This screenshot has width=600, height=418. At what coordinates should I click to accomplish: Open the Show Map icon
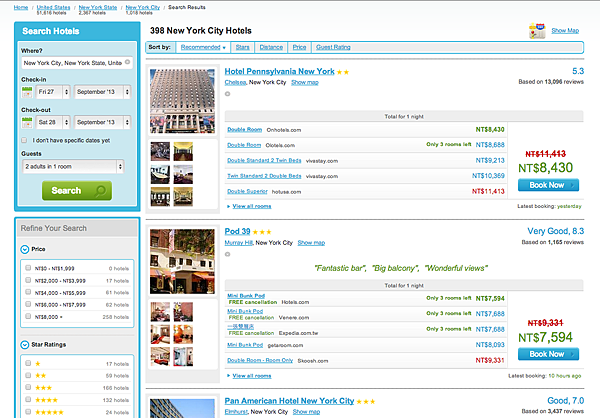point(537,31)
